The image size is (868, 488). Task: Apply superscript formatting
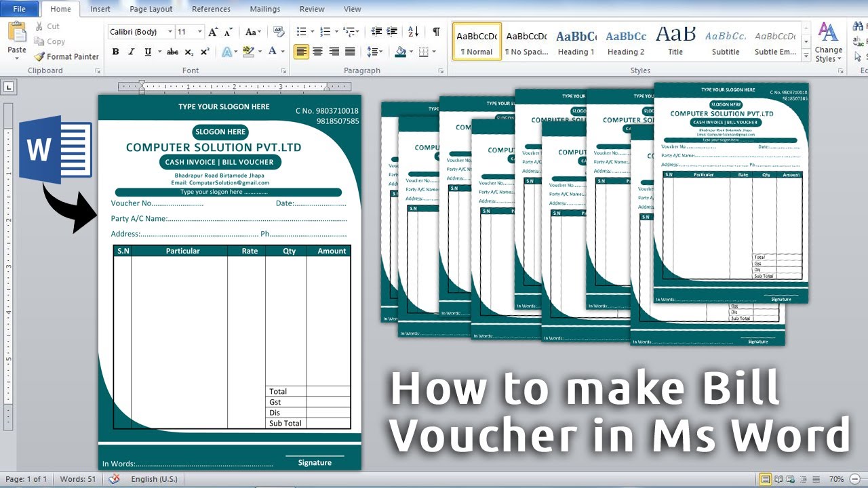(205, 52)
